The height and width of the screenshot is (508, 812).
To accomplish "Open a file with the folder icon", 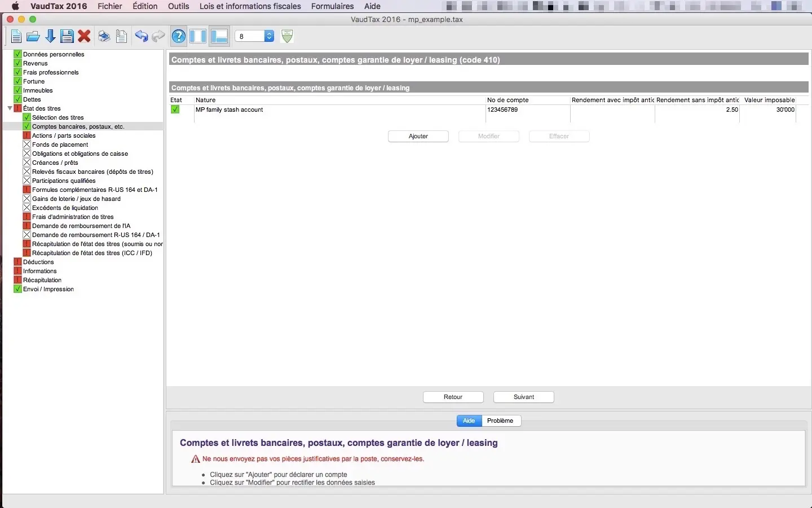I will click(33, 37).
